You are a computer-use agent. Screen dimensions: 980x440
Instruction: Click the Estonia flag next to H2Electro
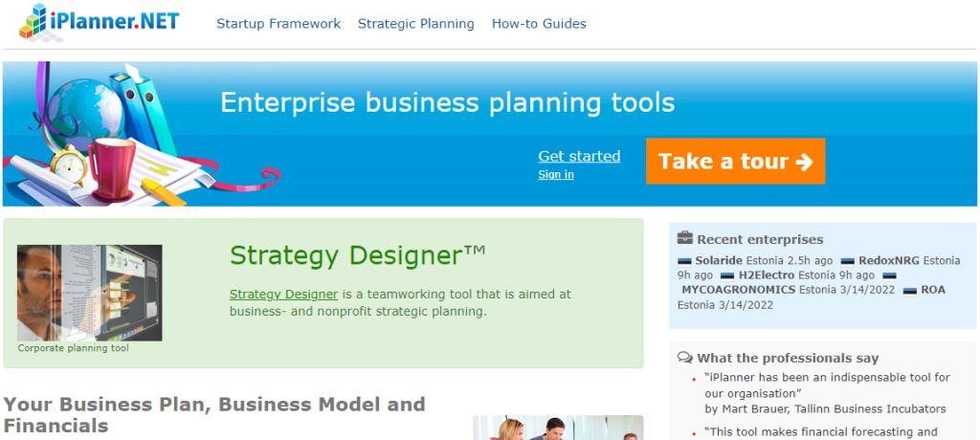[727, 275]
